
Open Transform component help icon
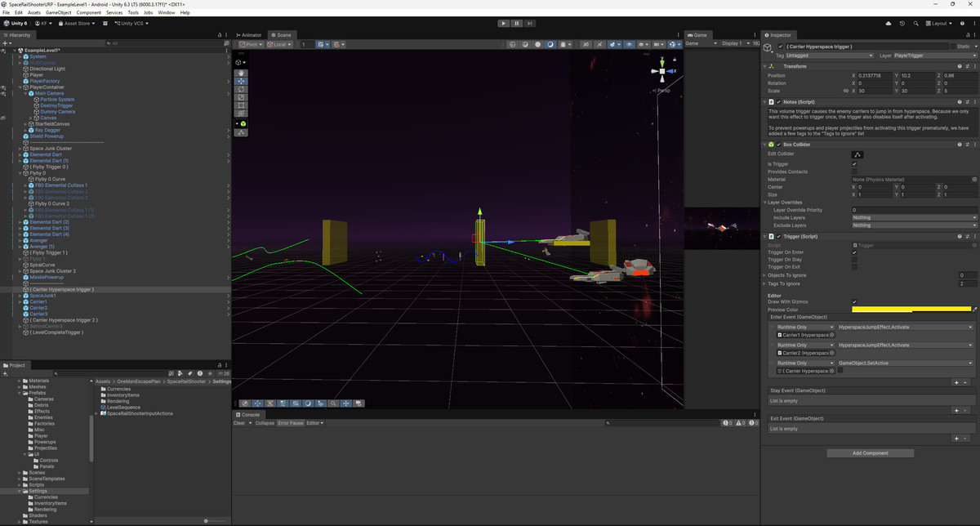(x=960, y=66)
